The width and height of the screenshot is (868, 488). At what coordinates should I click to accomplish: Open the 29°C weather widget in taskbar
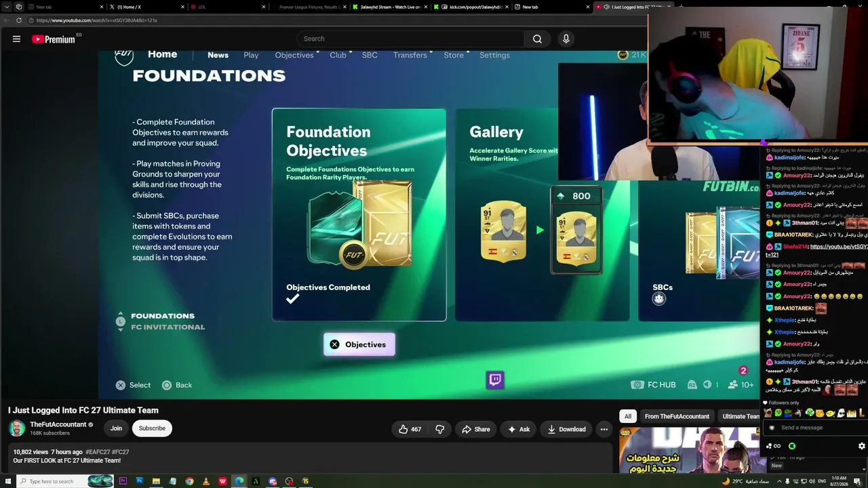[x=744, y=481]
